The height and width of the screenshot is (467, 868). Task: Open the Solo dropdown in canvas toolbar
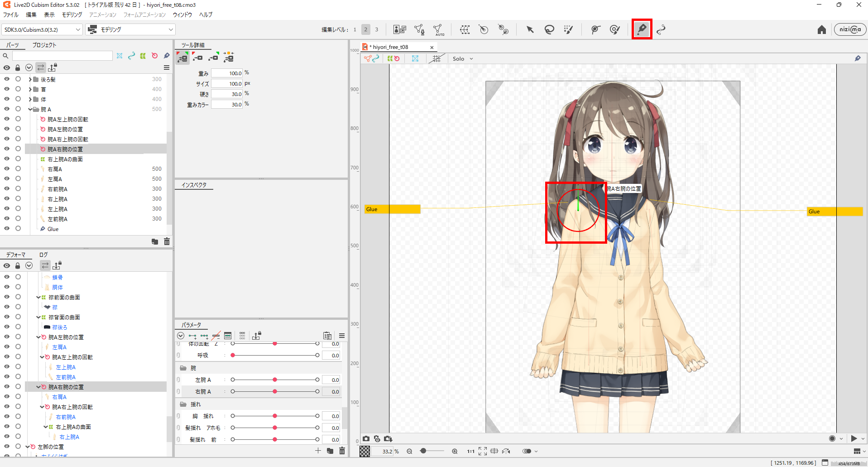(462, 58)
